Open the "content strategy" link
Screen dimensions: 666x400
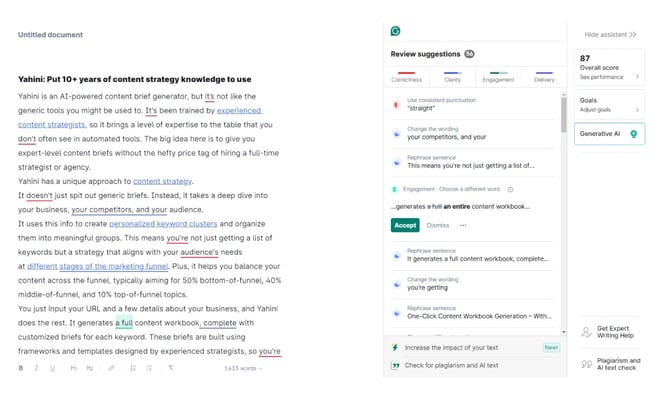162,181
